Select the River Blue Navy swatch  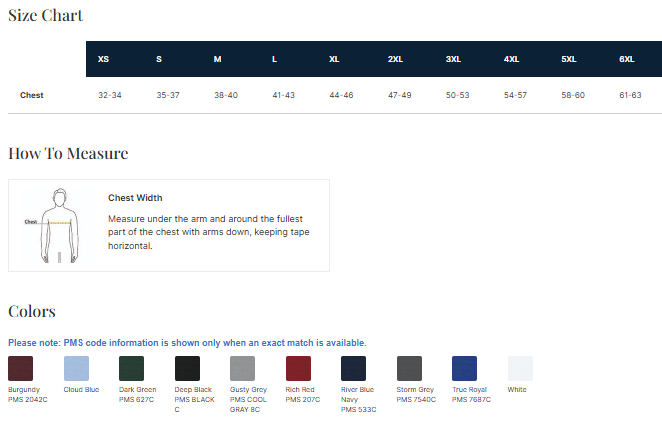(x=354, y=368)
